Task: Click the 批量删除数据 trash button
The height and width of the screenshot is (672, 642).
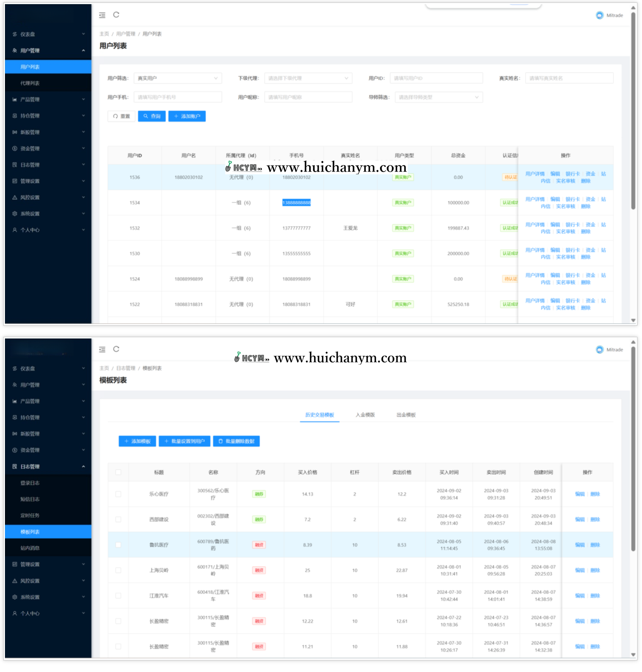Action: (236, 442)
